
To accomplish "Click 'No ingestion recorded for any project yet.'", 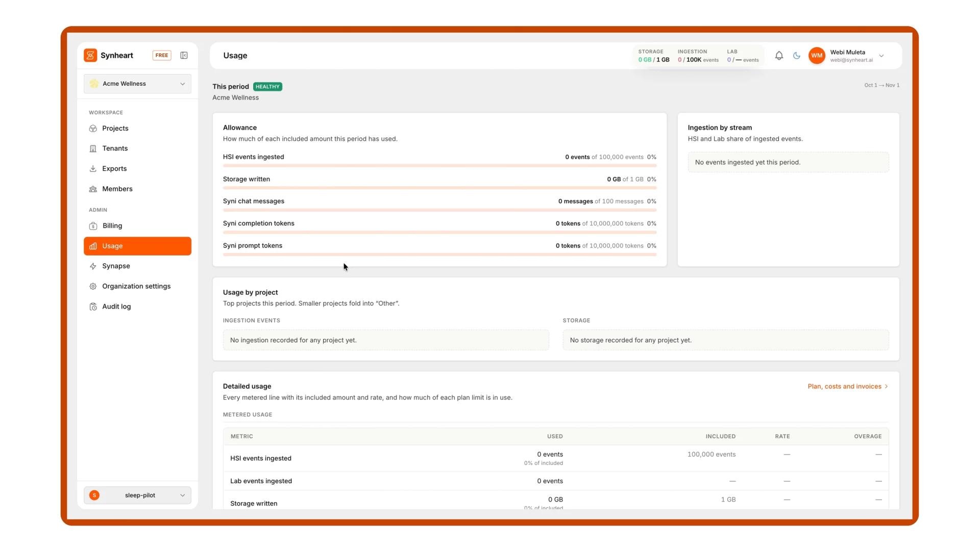I will (x=386, y=340).
